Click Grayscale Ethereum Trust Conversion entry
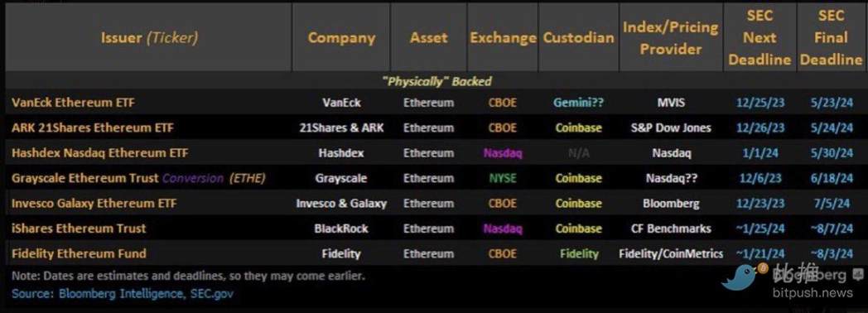 coord(138,178)
